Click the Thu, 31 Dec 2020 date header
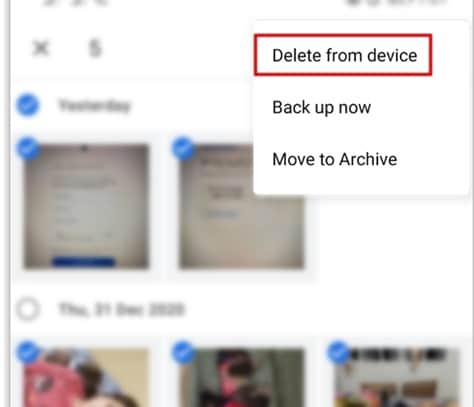This screenshot has height=407, width=474. click(x=121, y=309)
